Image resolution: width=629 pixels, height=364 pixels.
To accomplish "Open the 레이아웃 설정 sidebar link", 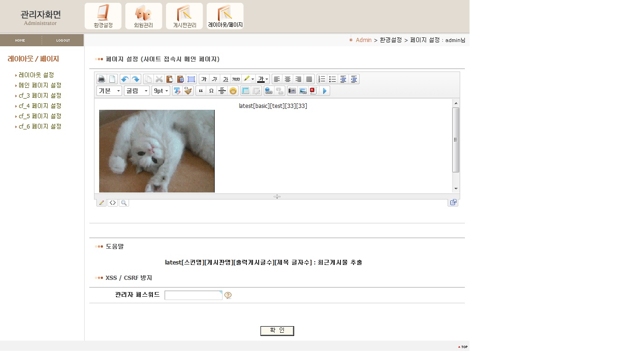I will click(36, 75).
